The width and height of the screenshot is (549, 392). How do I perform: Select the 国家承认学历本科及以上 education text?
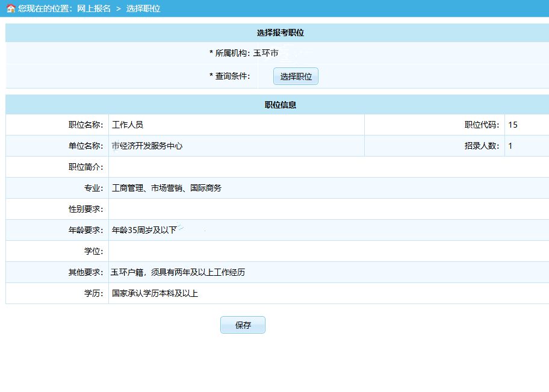(155, 294)
